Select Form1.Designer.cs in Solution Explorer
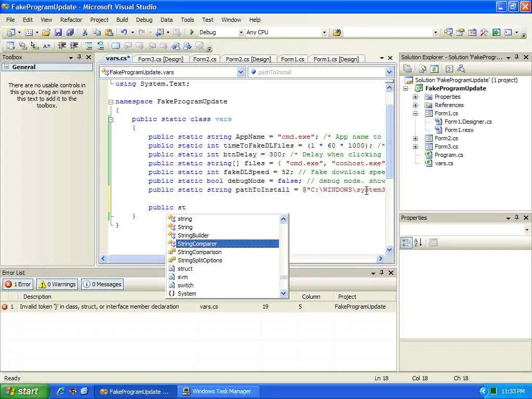The image size is (532, 399). (x=468, y=122)
